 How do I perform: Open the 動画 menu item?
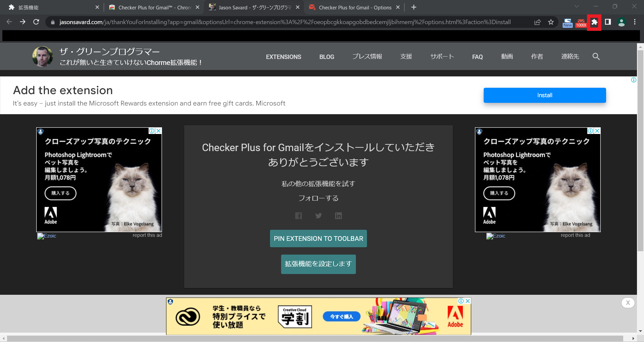point(507,57)
